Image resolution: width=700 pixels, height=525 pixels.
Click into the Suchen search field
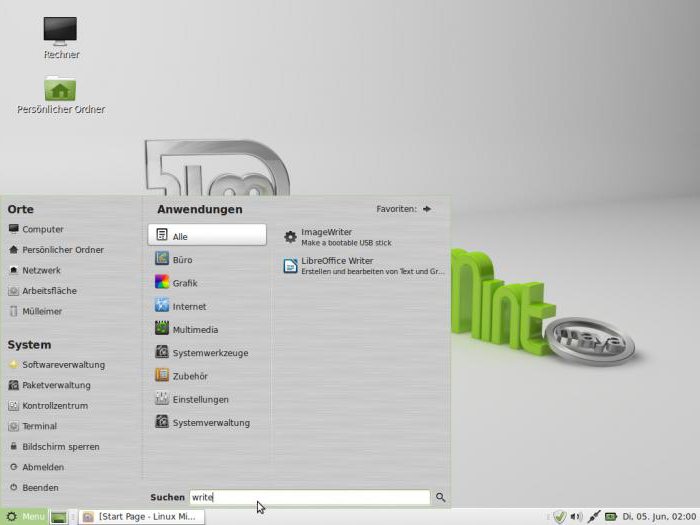(x=310, y=497)
